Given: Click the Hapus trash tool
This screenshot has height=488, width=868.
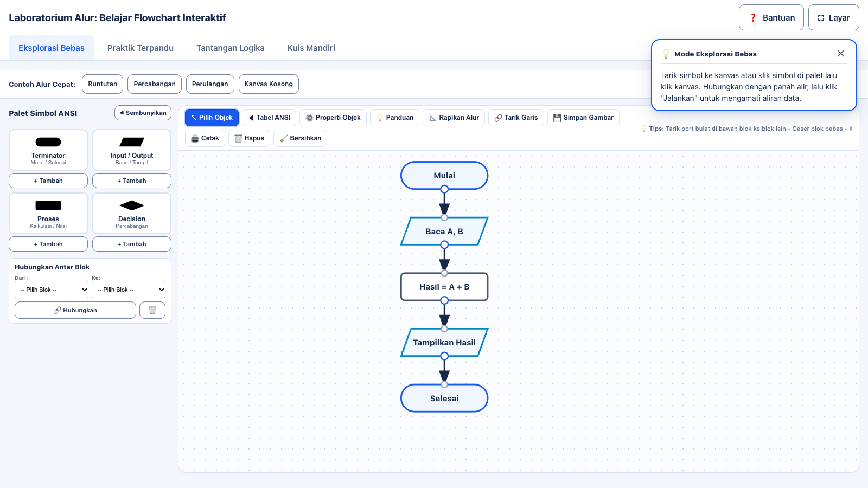Looking at the screenshot, I should pos(250,138).
